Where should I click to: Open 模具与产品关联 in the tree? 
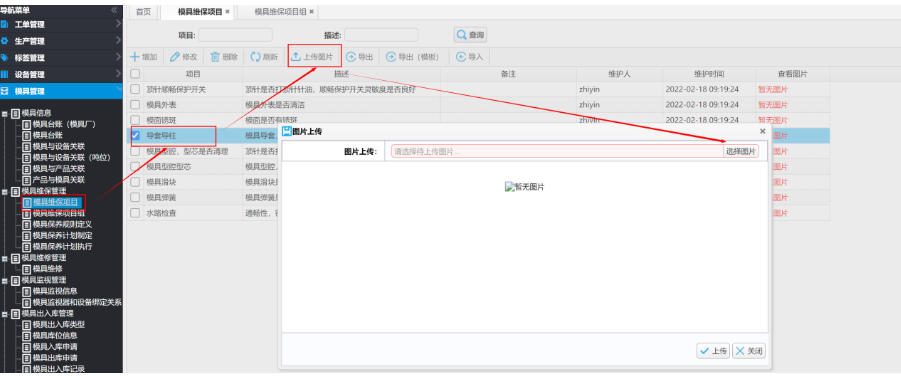[x=59, y=168]
